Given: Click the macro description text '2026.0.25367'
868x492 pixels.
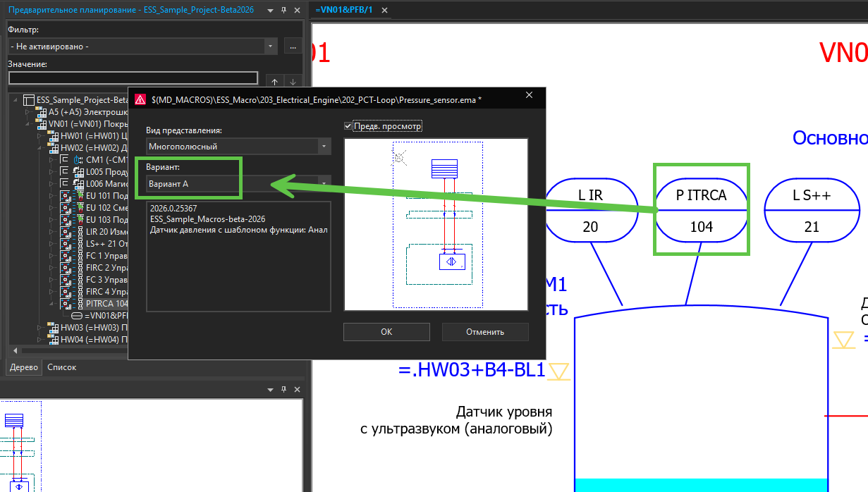Looking at the screenshot, I should (173, 209).
